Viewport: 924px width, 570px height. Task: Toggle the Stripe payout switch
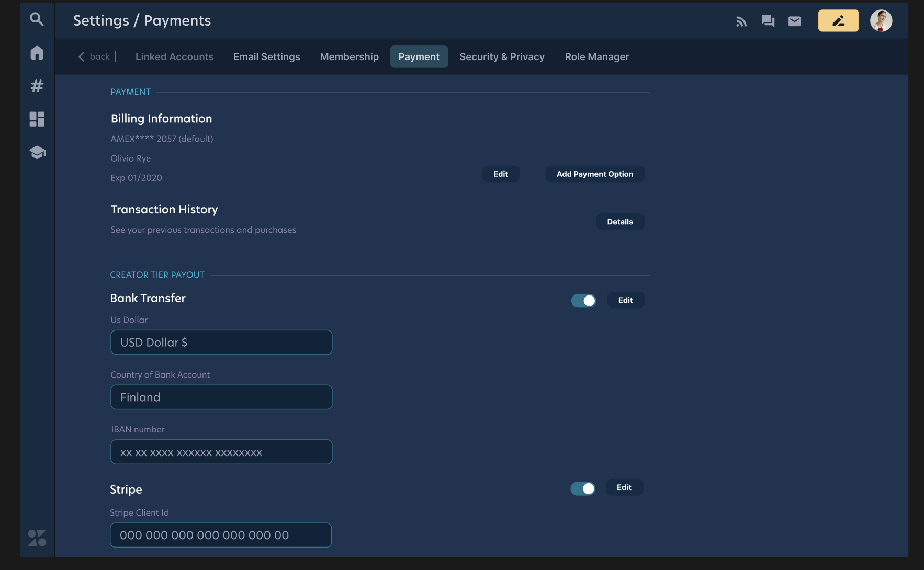tap(583, 488)
